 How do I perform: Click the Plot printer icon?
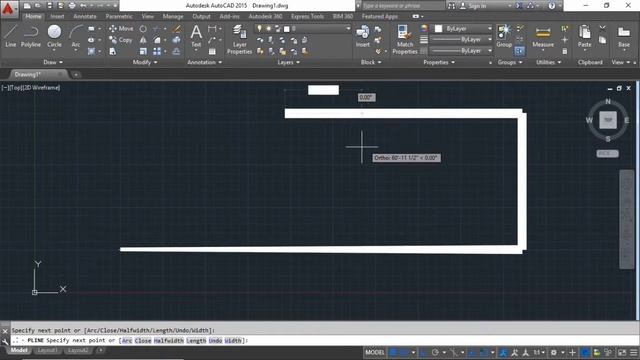pyautogui.click(x=72, y=6)
